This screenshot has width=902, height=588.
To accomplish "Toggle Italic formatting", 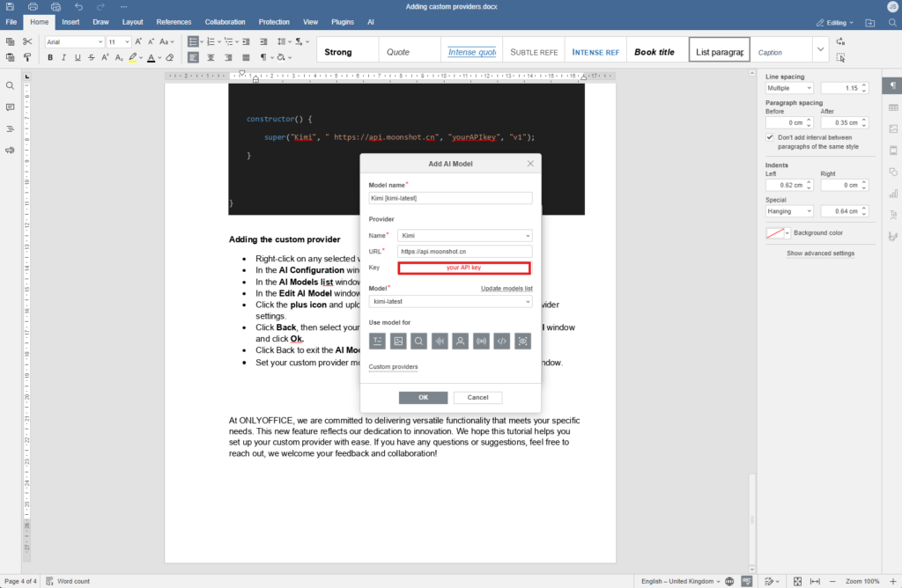I will [x=63, y=57].
